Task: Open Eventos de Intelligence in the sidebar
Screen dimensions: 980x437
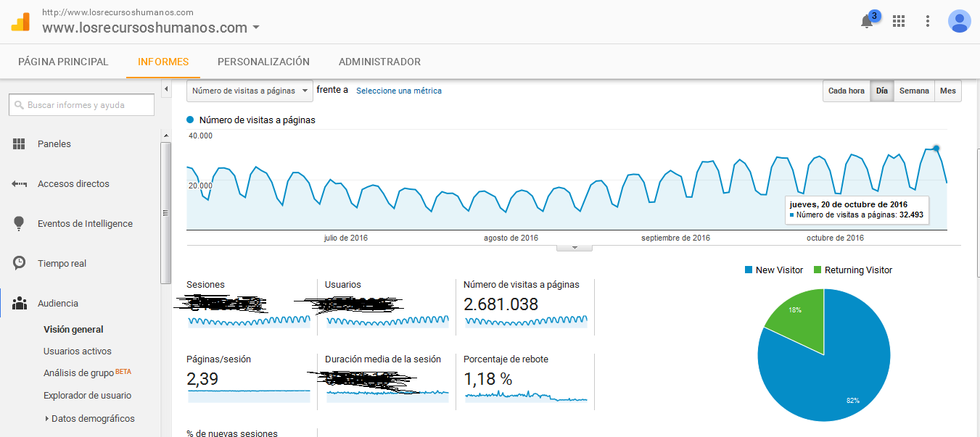Action: [85, 223]
